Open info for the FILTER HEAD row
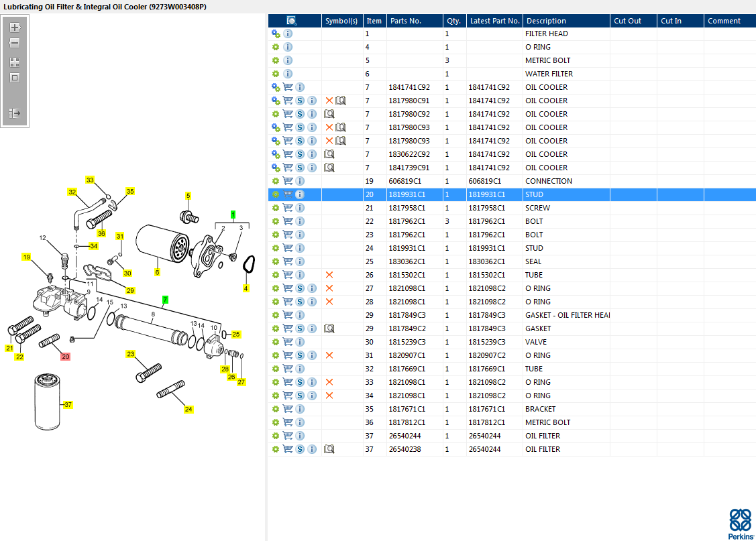 click(288, 34)
